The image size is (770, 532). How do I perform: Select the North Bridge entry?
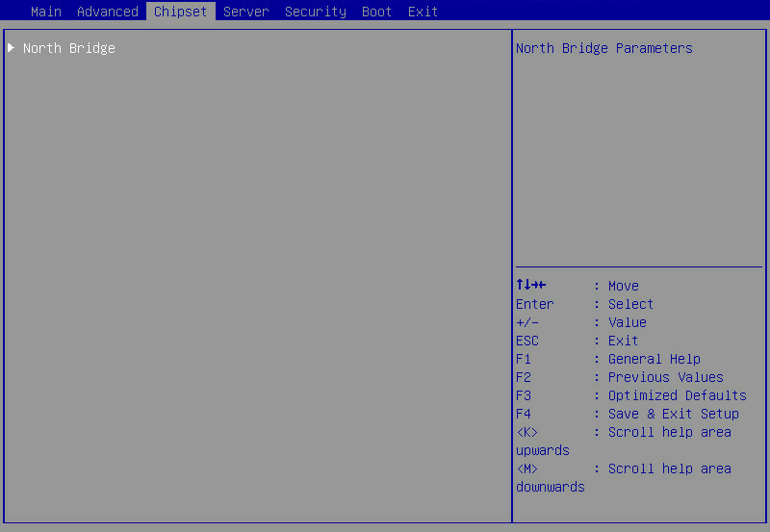69,48
